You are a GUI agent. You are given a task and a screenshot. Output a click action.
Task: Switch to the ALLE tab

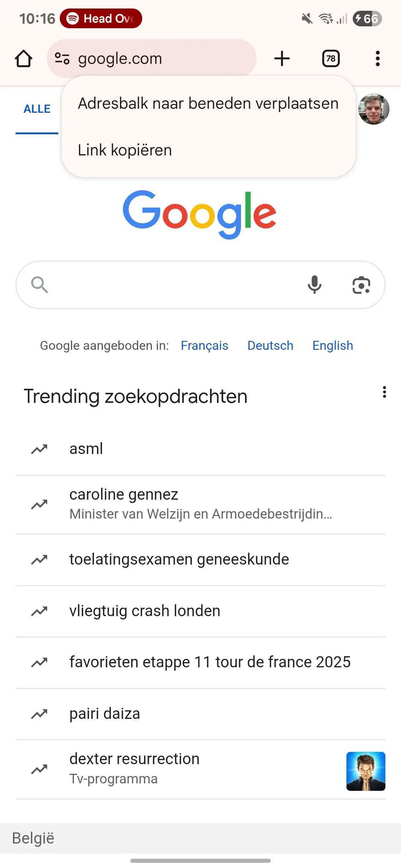[x=37, y=108]
